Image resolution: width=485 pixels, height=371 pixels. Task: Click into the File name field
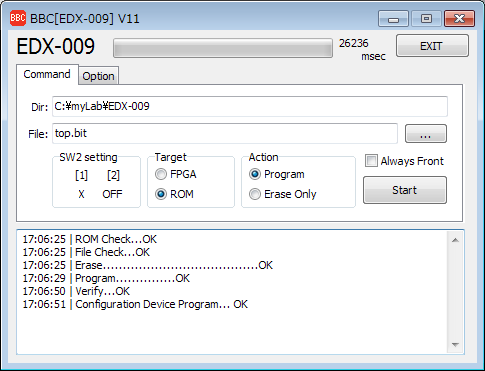225,133
